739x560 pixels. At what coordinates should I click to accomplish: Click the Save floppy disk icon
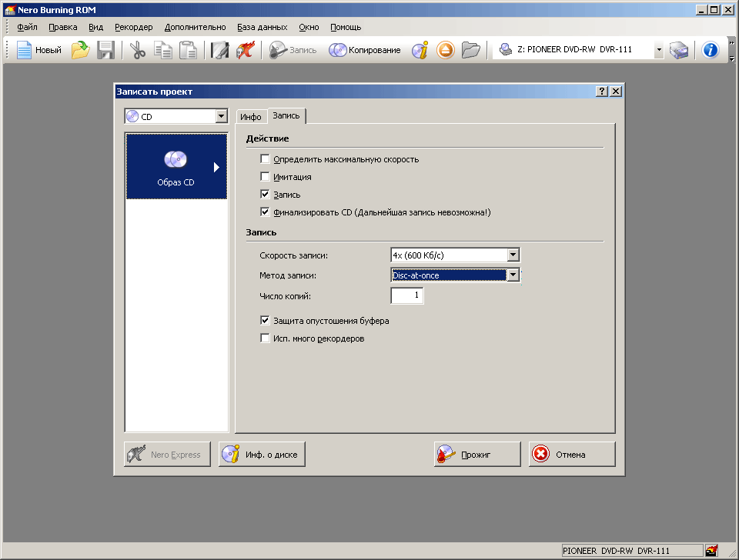pos(106,50)
